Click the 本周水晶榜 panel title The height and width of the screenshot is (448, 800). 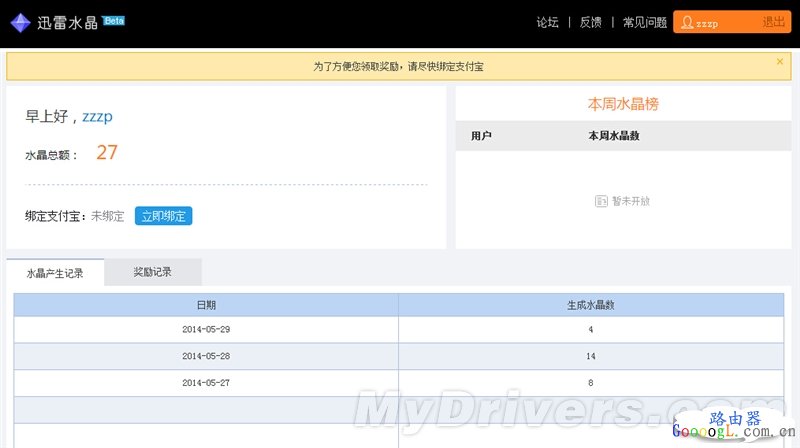point(622,104)
